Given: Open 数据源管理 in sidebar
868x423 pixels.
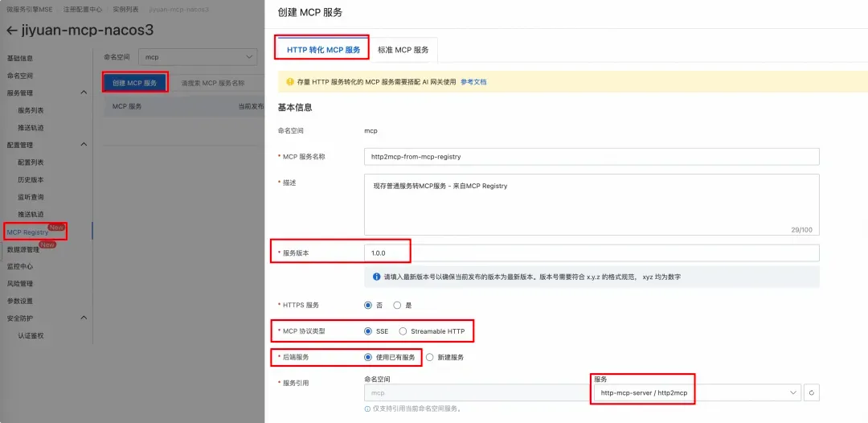Looking at the screenshot, I should point(23,249).
